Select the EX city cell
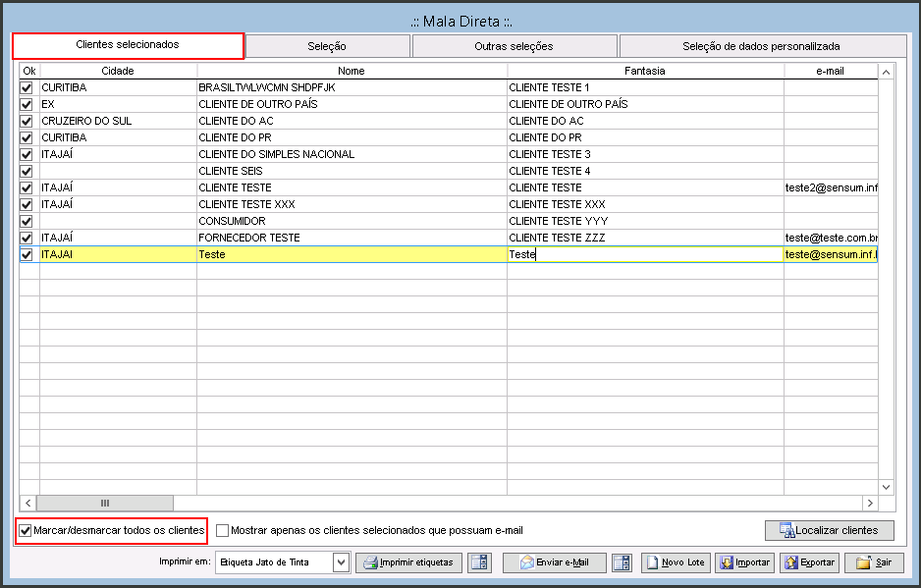 pyautogui.click(x=118, y=105)
